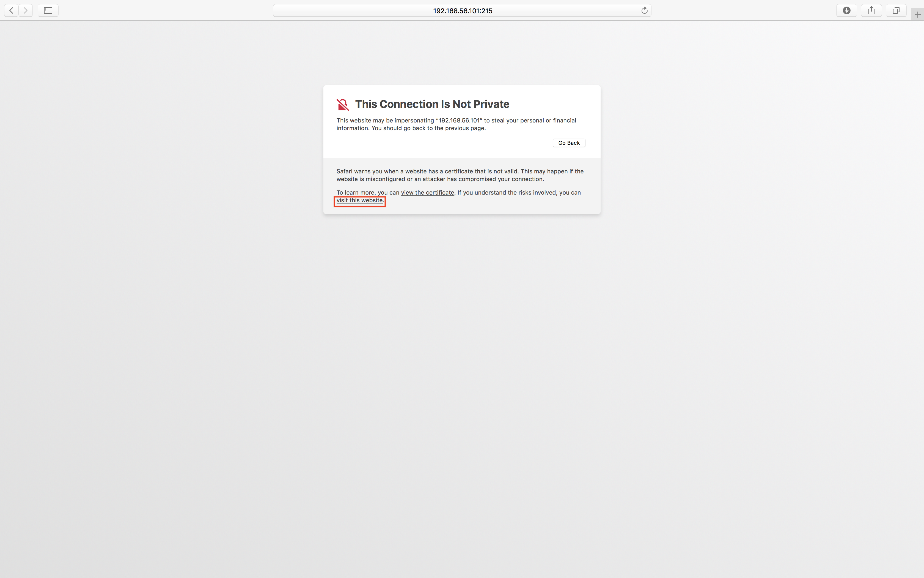
Task: Click the address bar showing 192.168.56.101:215
Action: coord(462,10)
